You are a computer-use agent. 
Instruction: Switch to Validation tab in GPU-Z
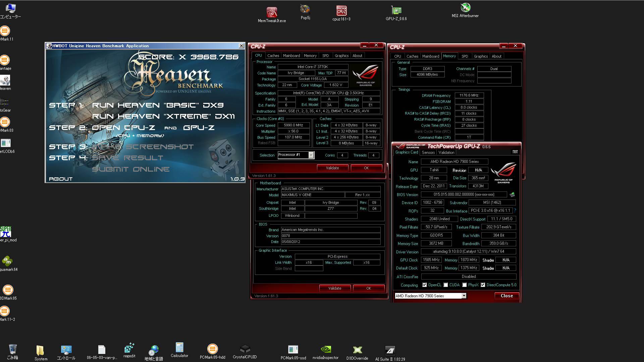[446, 153]
